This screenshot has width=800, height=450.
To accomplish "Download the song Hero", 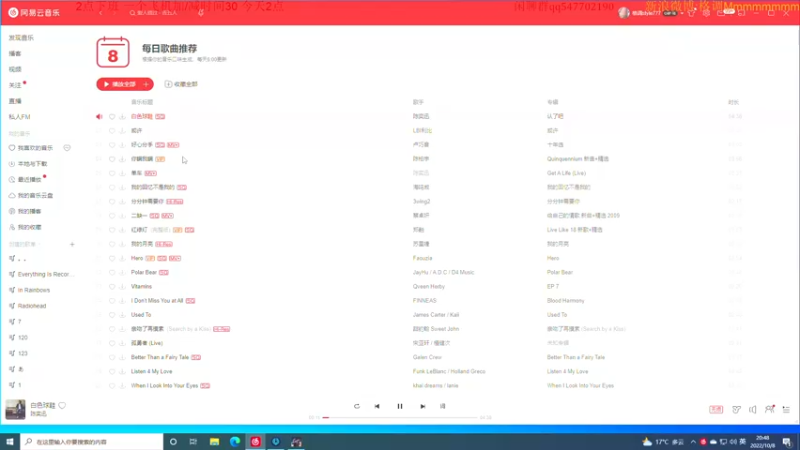I will (x=122, y=258).
